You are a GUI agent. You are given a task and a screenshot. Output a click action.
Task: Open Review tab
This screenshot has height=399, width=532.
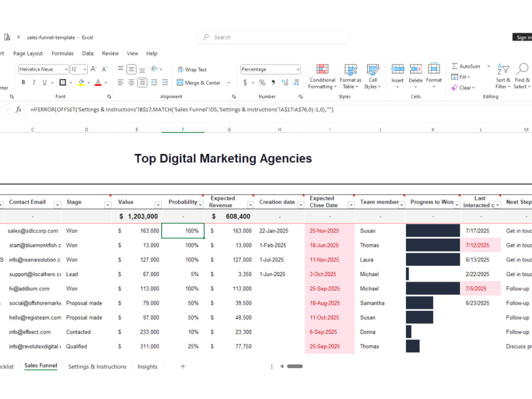(110, 53)
